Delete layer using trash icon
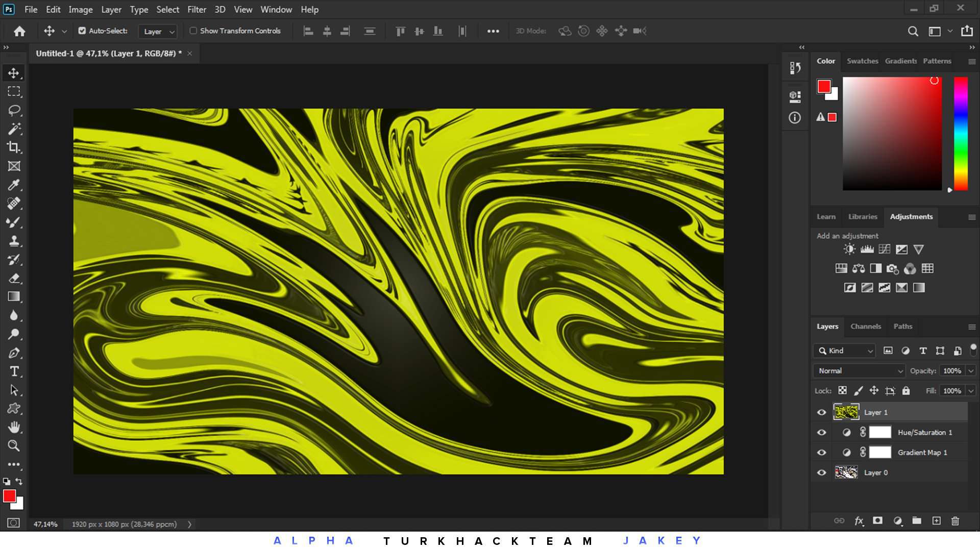Image resolution: width=980 pixels, height=551 pixels. (955, 521)
